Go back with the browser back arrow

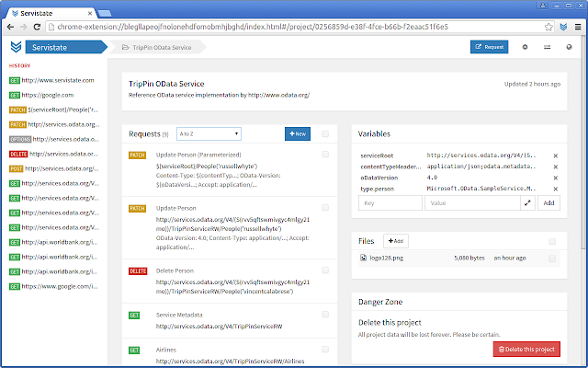[x=10, y=27]
